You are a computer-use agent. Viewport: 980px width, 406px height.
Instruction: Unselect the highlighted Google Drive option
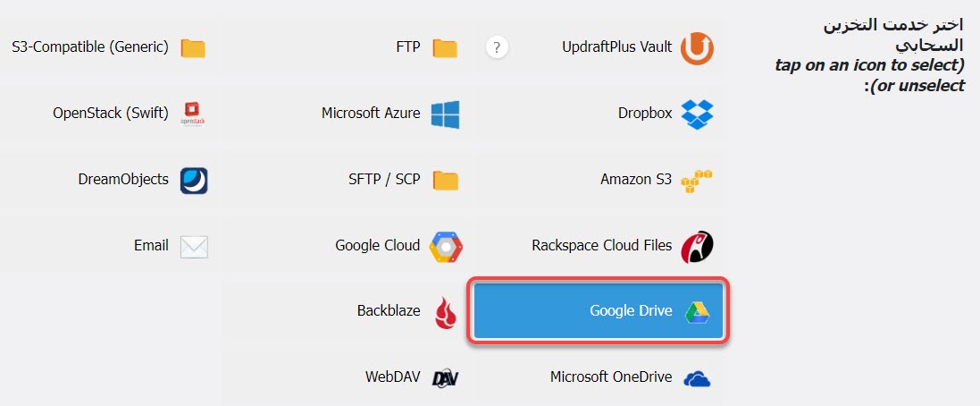click(598, 311)
